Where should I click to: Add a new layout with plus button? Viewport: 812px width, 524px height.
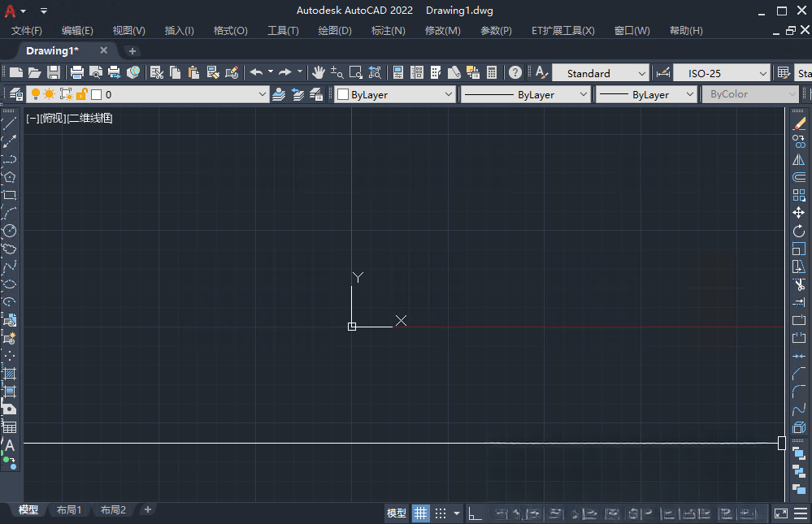[148, 509]
